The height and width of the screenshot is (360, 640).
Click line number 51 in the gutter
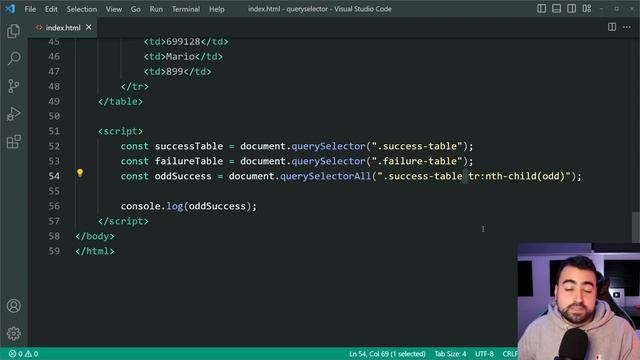pos(54,131)
